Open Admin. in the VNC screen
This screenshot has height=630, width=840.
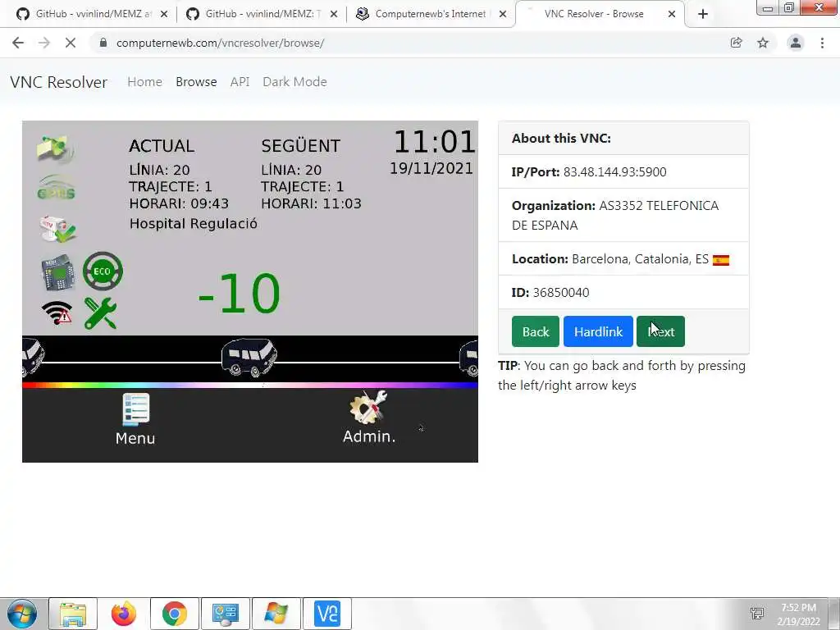point(369,418)
